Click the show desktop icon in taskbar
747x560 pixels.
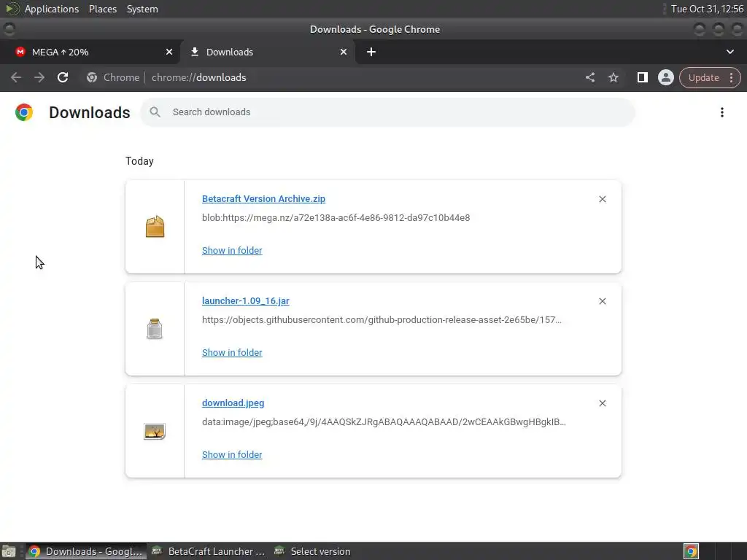(x=9, y=551)
